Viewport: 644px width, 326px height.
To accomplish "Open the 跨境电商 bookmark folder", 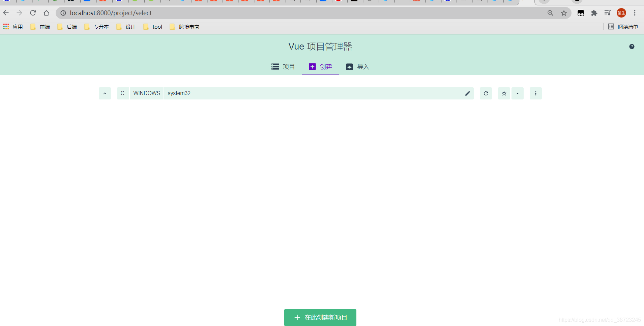I will (x=184, y=27).
